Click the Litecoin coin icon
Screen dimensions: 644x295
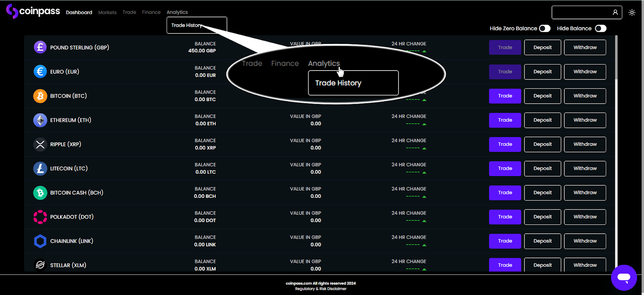pyautogui.click(x=40, y=168)
